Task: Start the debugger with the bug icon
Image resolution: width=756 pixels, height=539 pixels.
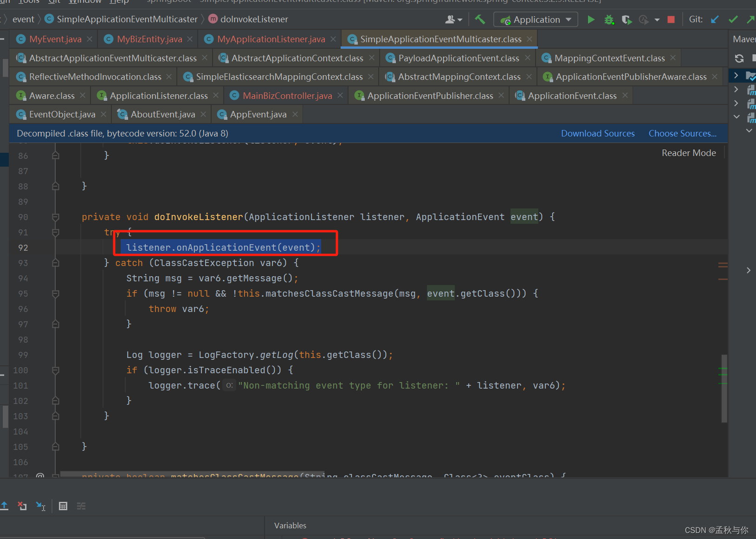Action: pos(608,19)
